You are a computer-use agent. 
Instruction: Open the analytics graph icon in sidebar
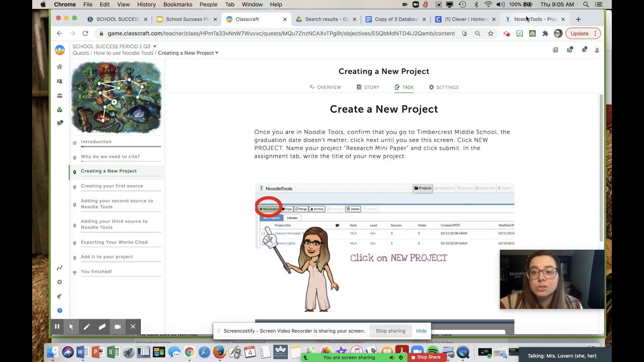click(59, 268)
